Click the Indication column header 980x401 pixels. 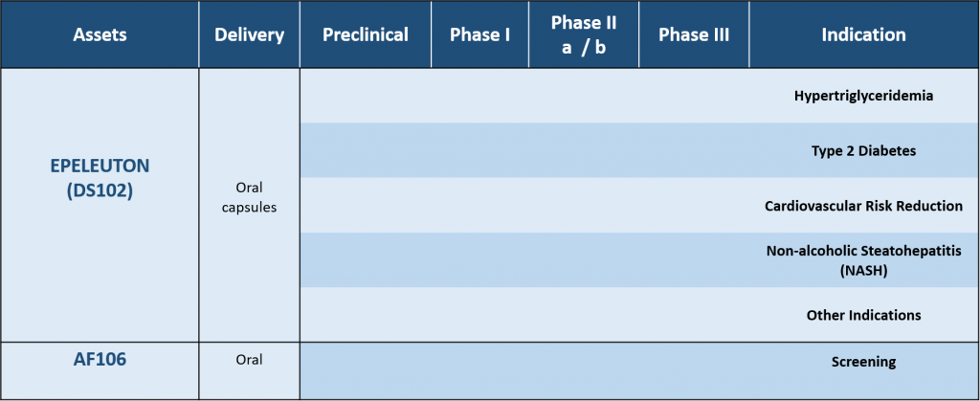pos(863,35)
